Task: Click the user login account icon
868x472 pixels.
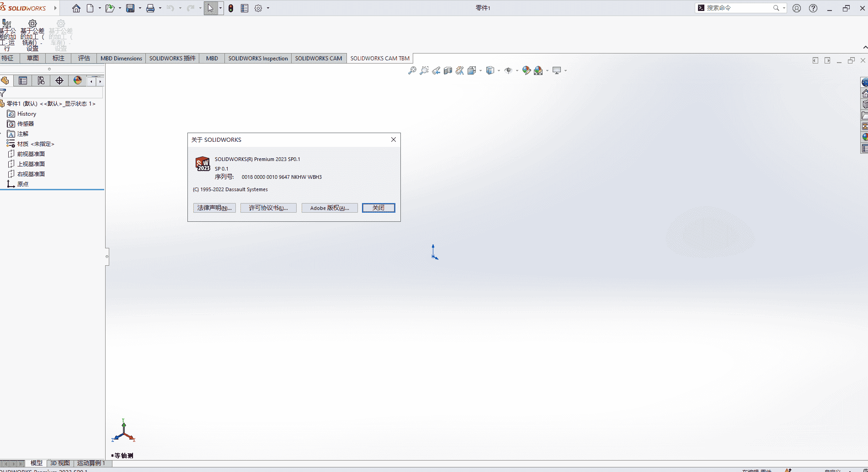Action: point(797,8)
